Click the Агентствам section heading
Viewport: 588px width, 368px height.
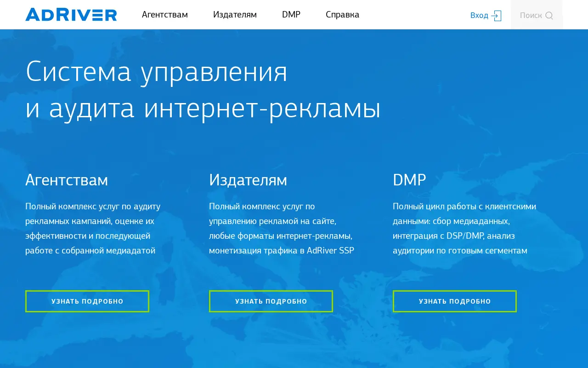point(67,180)
